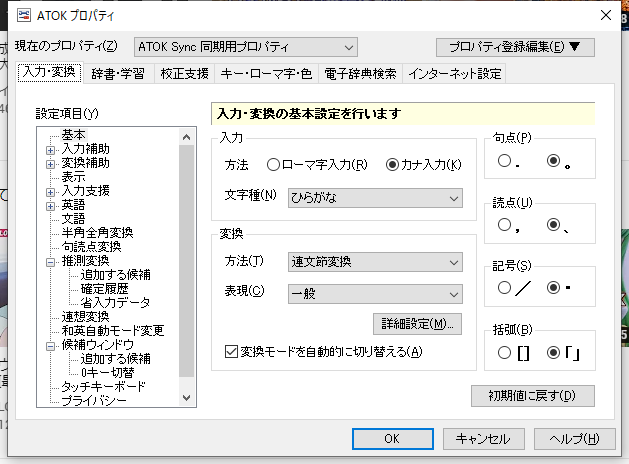
Task: Select 連想変換 in the settings tree
Action: coord(85,316)
